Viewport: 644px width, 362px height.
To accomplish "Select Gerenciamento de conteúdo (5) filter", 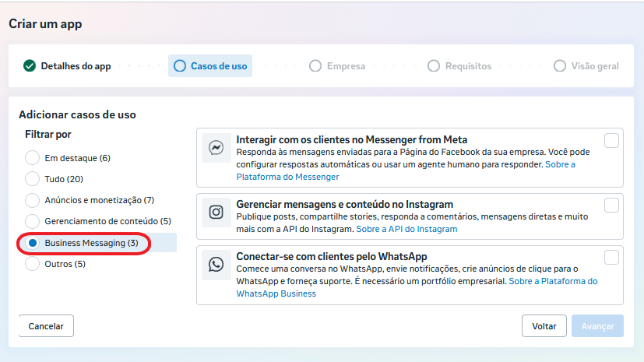I will click(x=33, y=221).
